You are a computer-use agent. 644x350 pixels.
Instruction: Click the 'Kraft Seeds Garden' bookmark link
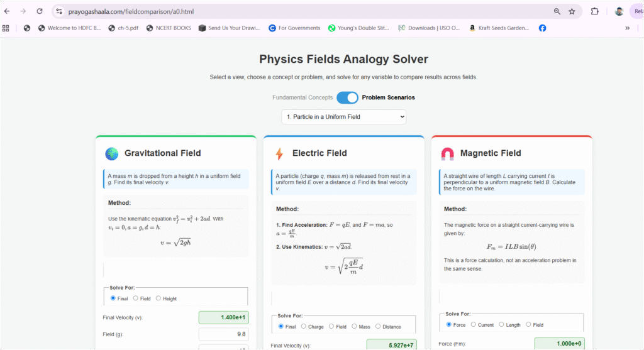pos(499,28)
